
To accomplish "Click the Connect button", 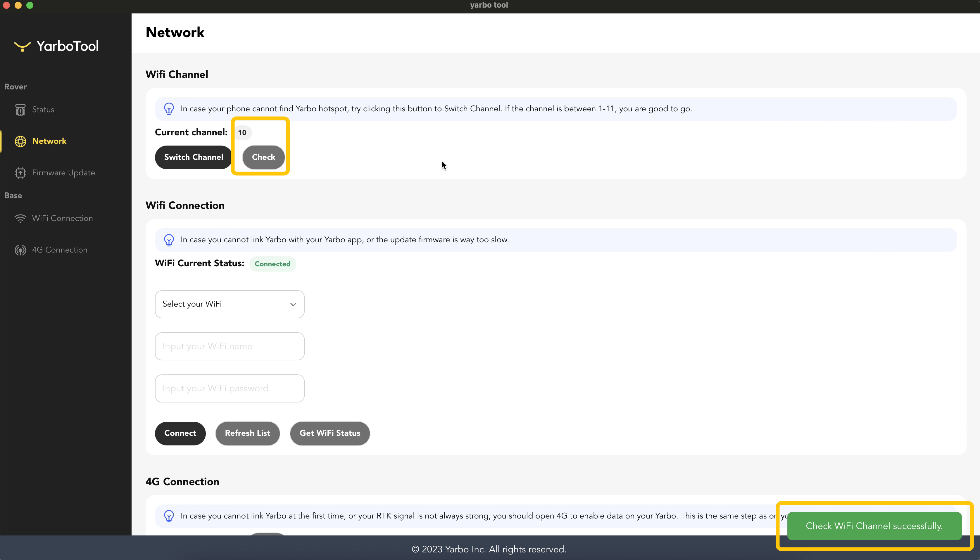I will [180, 433].
